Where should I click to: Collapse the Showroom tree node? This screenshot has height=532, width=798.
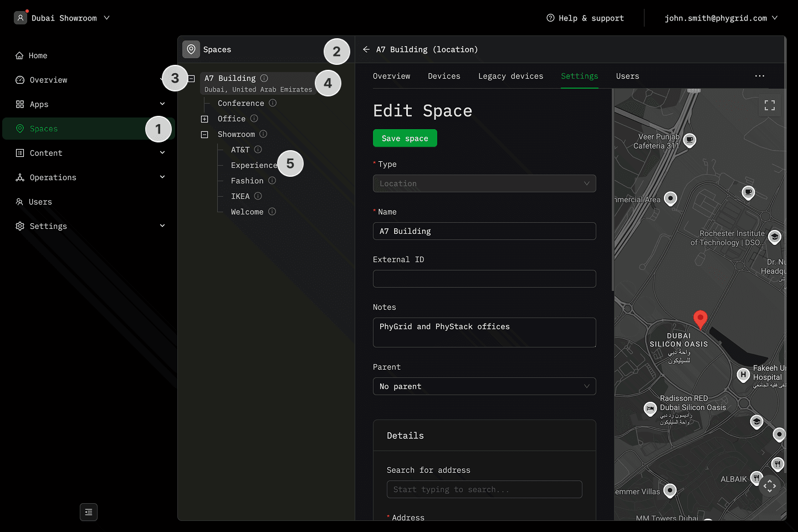click(x=204, y=135)
